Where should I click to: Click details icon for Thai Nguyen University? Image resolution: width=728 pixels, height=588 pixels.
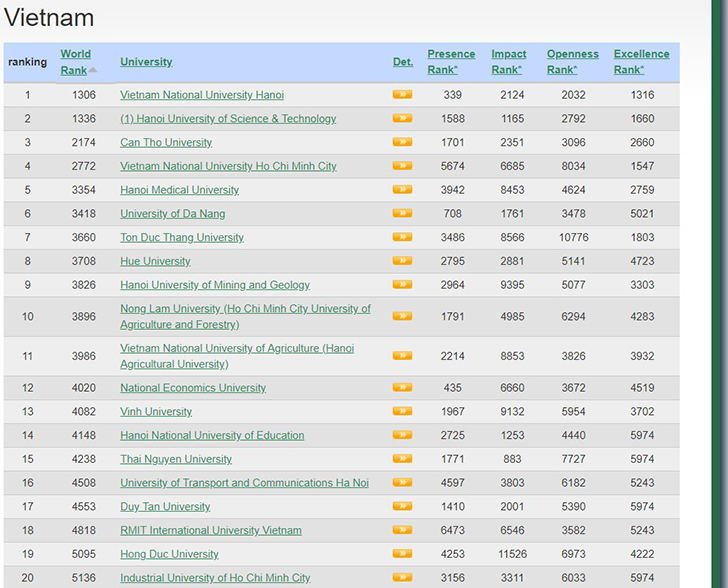point(402,459)
